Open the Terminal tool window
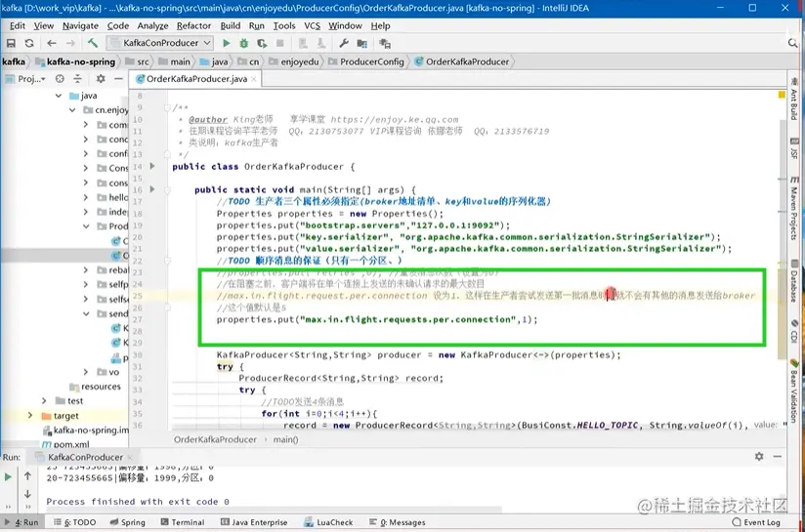 coord(183,522)
